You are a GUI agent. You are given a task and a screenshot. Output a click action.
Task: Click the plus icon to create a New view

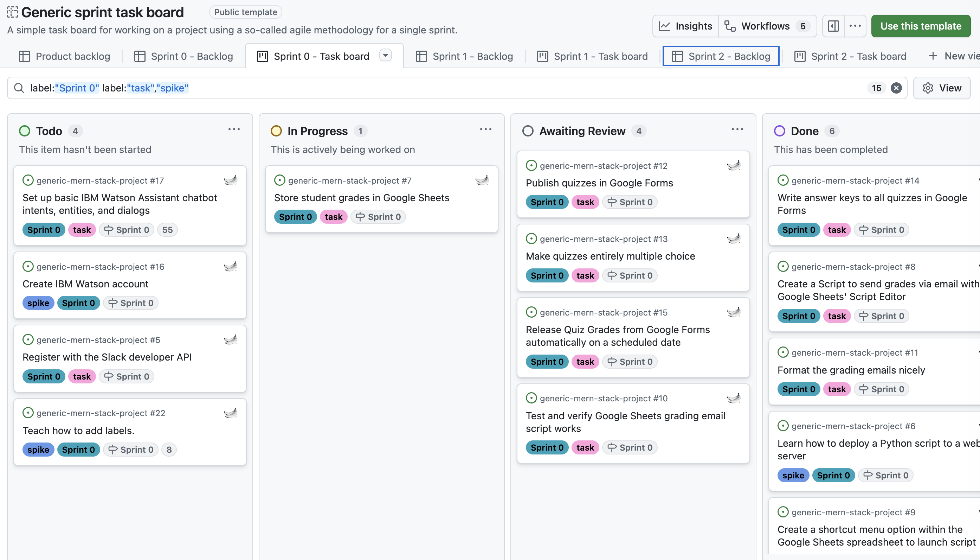point(934,56)
